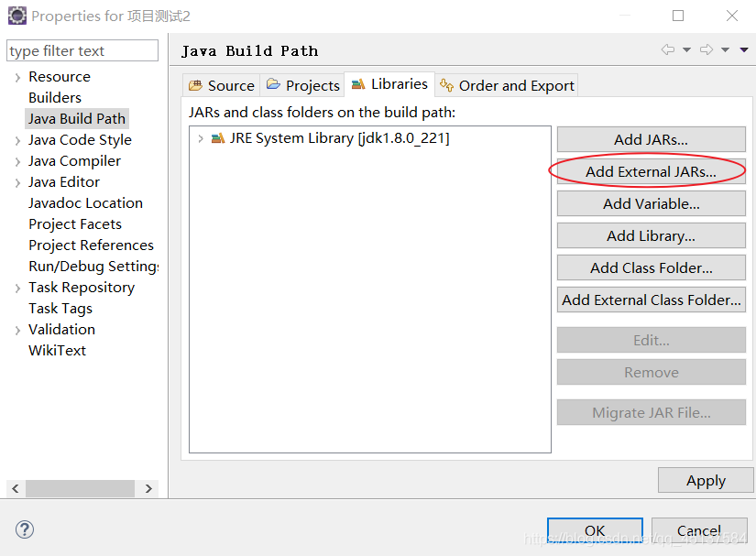
Task: Focus the type filter text field
Action: click(x=82, y=50)
